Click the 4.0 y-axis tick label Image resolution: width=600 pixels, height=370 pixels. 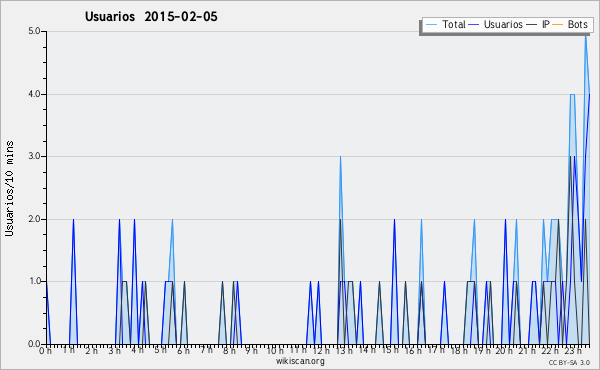tap(34, 94)
